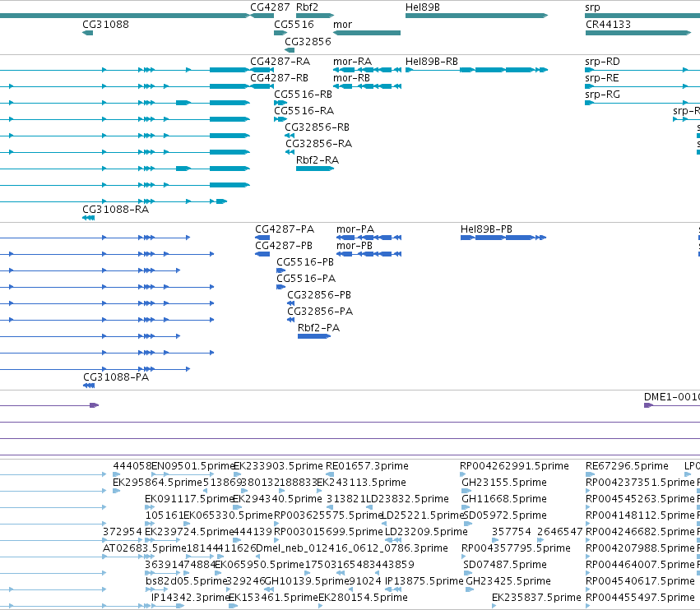
Task: Click the CG5516-RB transcript label
Action: (x=304, y=95)
